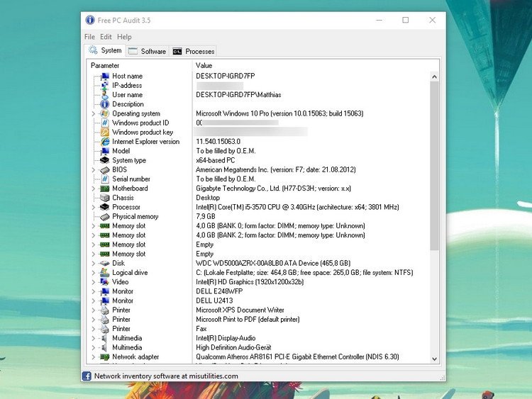The width and height of the screenshot is (532, 399).
Task: Click the Chassis case icon
Action: [x=105, y=198]
